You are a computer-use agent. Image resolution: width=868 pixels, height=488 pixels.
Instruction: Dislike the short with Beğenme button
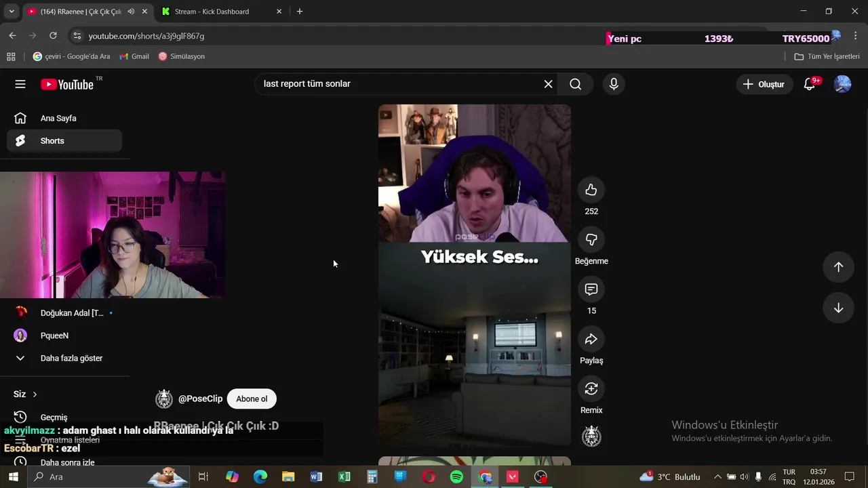coord(591,239)
